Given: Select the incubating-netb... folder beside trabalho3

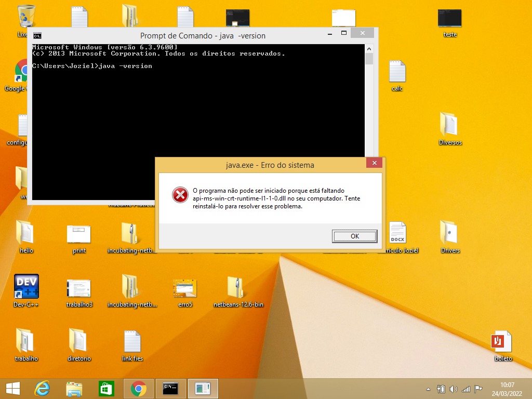Looking at the screenshot, I should pyautogui.click(x=132, y=291).
